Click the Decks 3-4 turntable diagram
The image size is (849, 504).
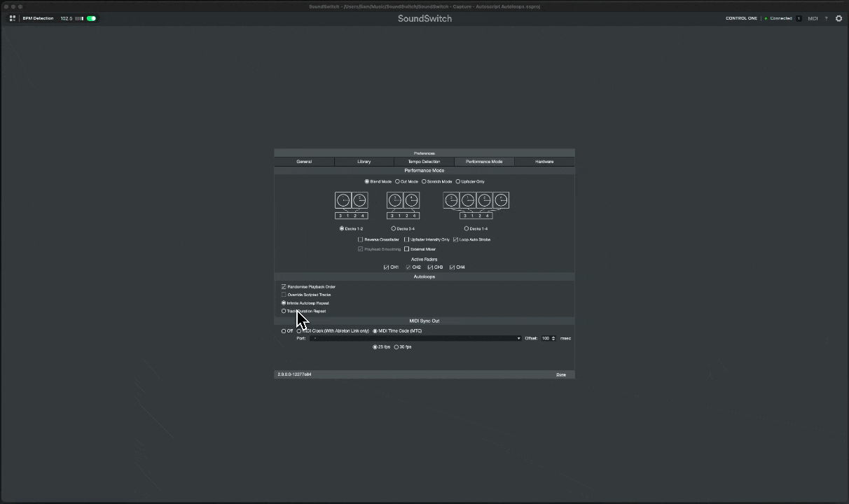pyautogui.click(x=403, y=205)
